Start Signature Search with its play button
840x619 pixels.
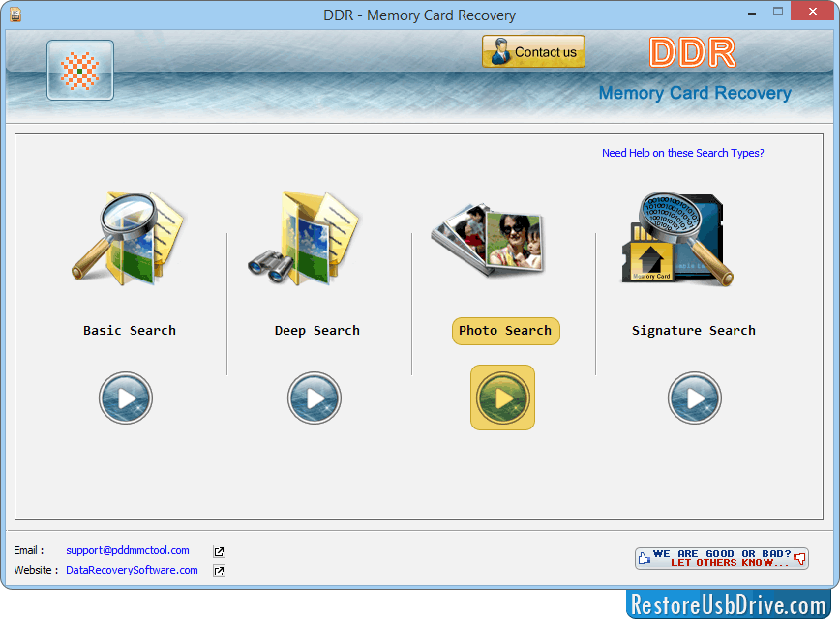click(695, 398)
